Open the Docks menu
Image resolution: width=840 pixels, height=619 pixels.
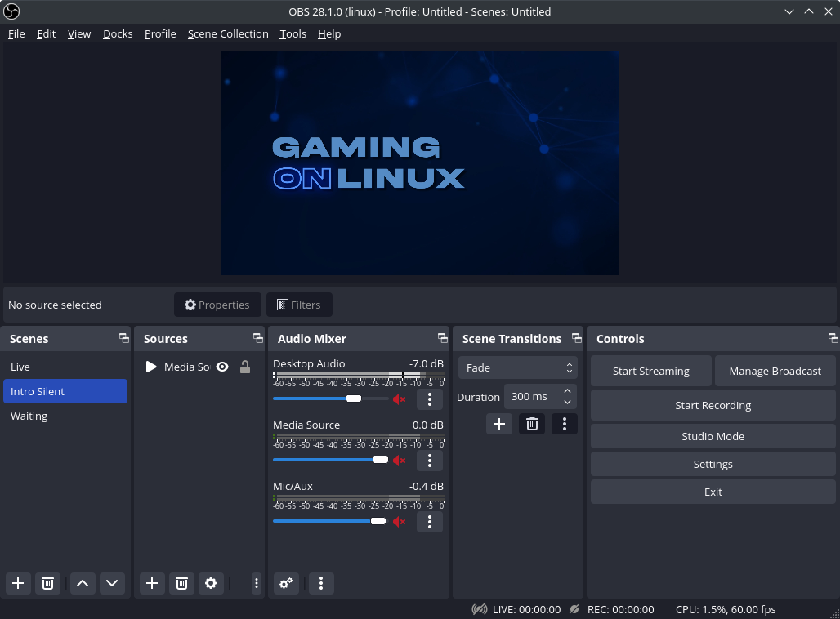click(x=118, y=33)
